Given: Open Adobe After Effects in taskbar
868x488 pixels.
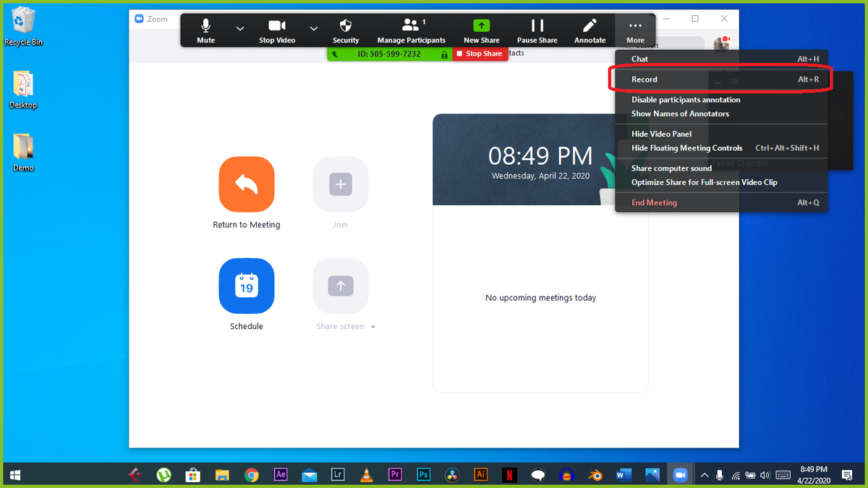Looking at the screenshot, I should 281,475.
